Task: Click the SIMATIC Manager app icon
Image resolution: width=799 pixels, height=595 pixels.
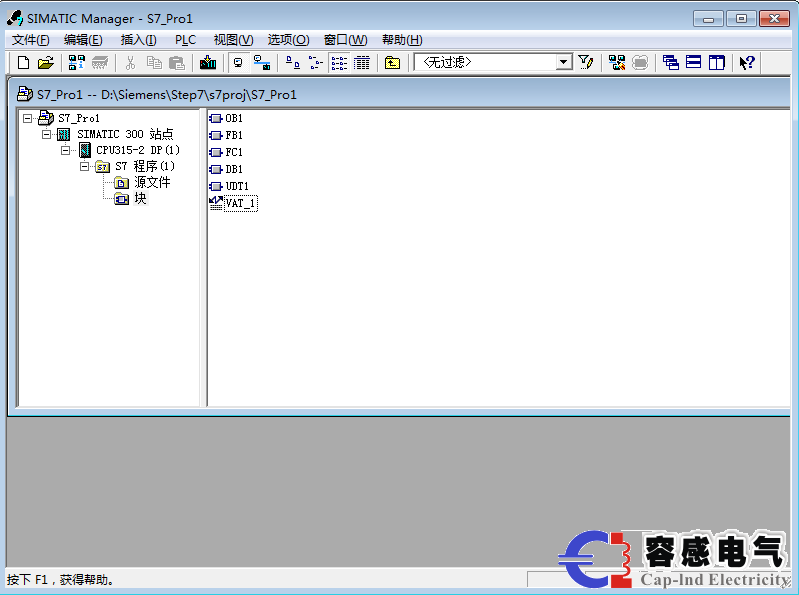Action: click(15, 18)
